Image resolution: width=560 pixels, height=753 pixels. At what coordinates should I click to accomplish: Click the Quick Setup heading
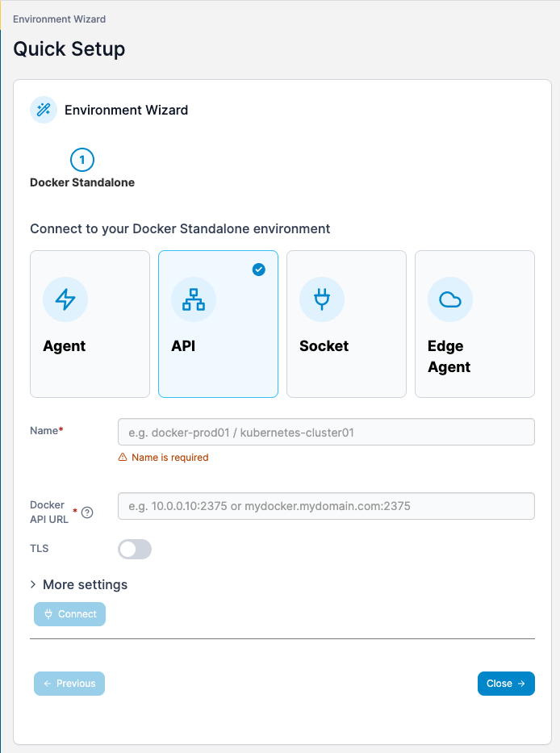pos(69,49)
